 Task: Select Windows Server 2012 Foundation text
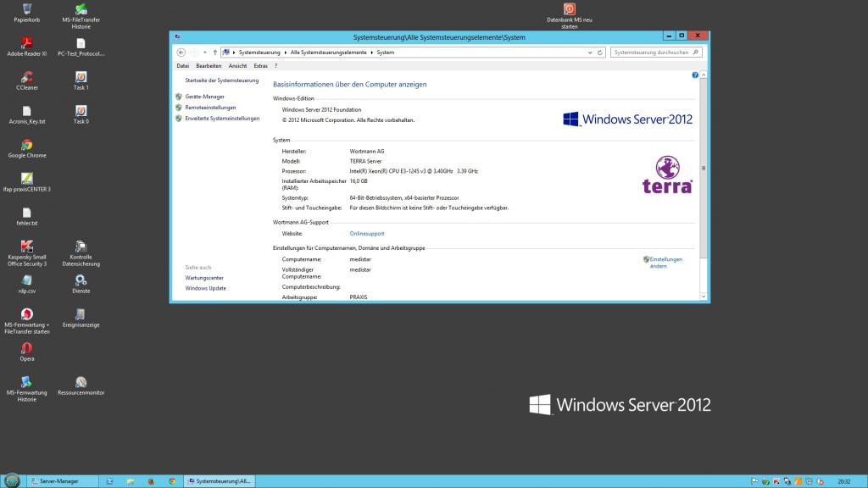coord(321,110)
